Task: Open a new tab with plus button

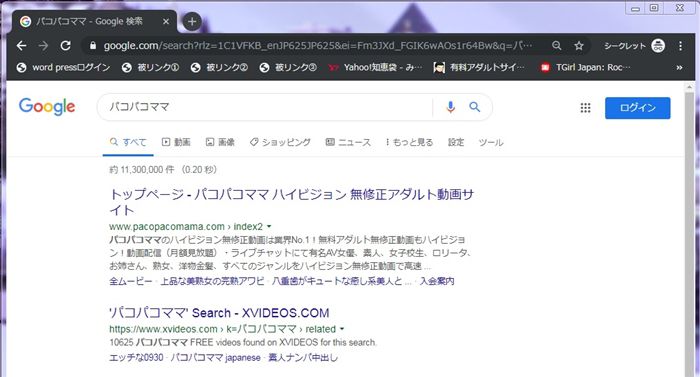Action: pyautogui.click(x=192, y=21)
